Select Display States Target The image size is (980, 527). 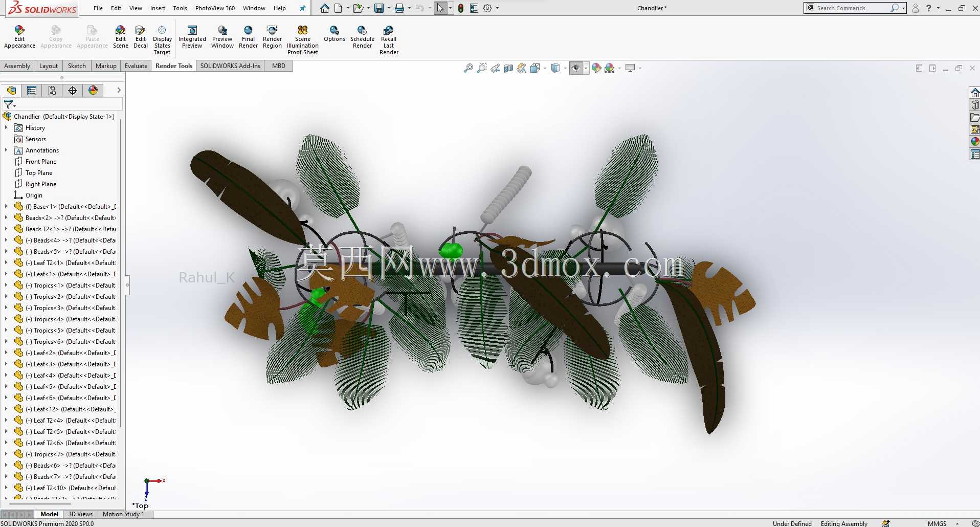162,40
